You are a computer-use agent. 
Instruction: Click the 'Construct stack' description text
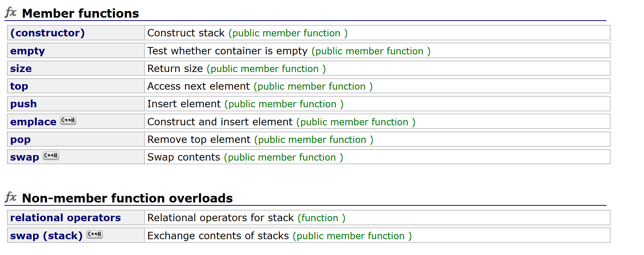(186, 33)
